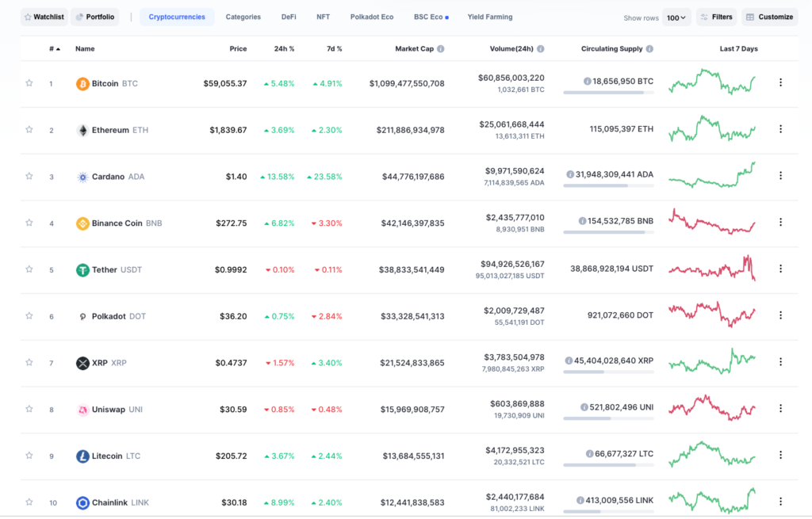This screenshot has height=519, width=812.
Task: Click info icon beside XRP circulating supply
Action: coord(569,361)
